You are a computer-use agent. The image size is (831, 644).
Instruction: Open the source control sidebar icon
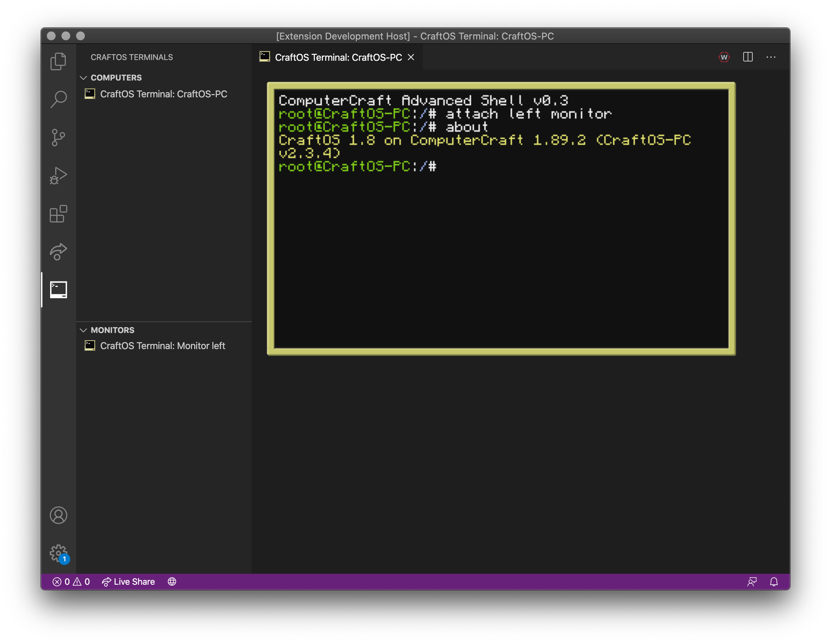click(58, 136)
